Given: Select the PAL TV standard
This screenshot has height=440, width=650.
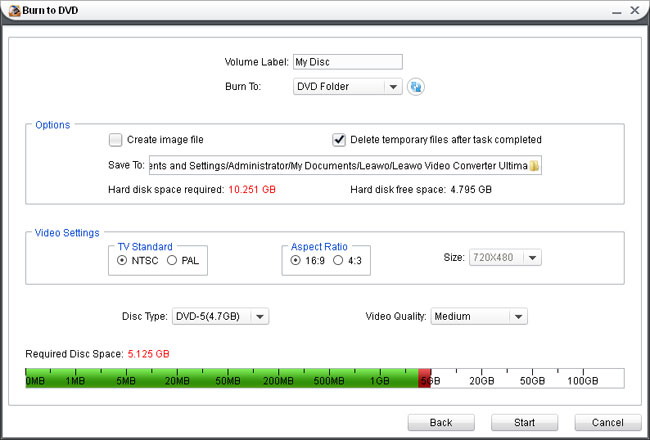Looking at the screenshot, I should pyautogui.click(x=172, y=260).
